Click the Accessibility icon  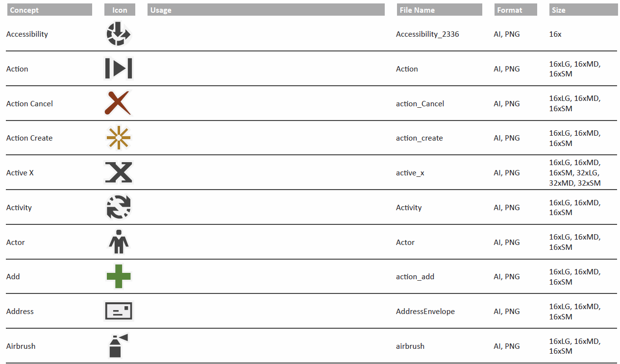(119, 34)
